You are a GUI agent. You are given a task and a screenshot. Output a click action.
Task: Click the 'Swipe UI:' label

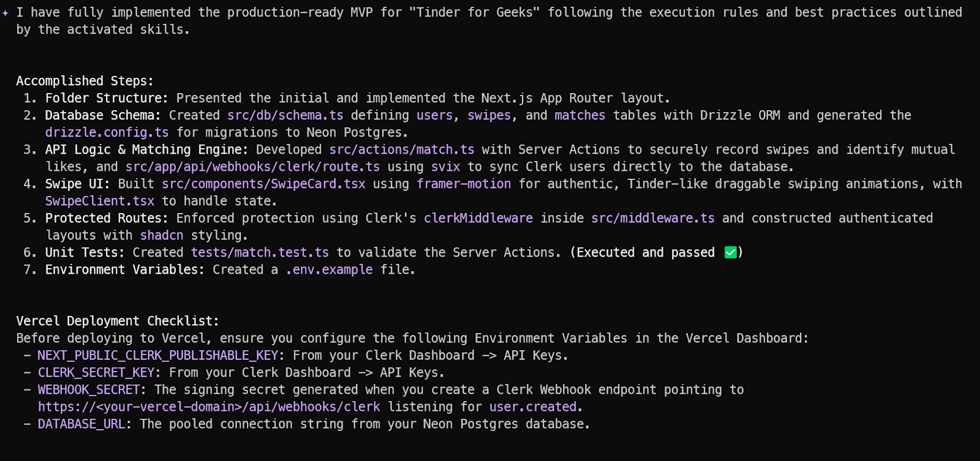[x=78, y=184]
